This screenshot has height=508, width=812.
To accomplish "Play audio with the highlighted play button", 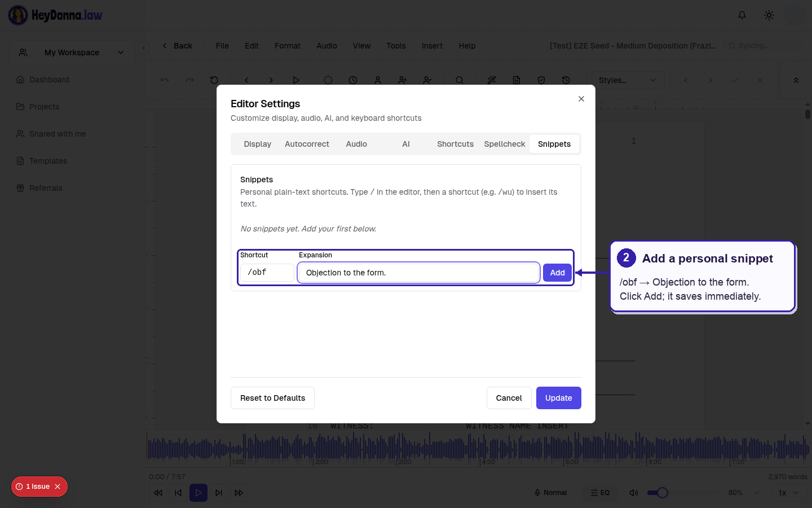I will (198, 493).
